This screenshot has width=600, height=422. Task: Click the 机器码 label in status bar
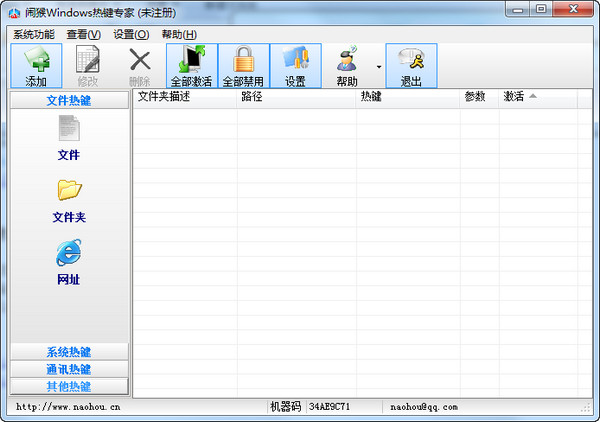pos(286,406)
